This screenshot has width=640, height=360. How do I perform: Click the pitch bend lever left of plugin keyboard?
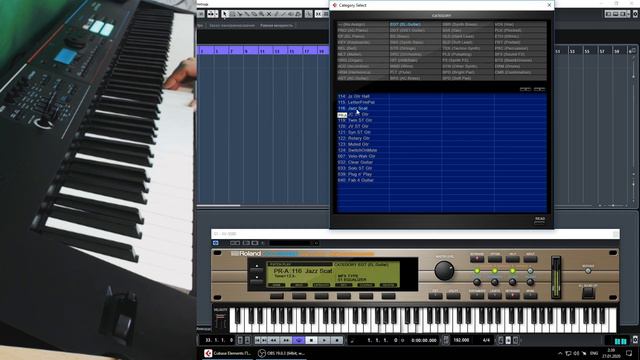221,322
